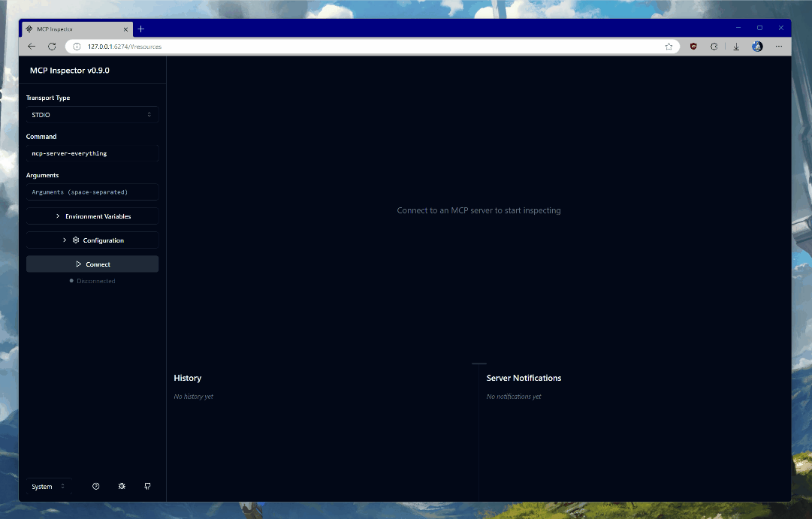Expand the Environment Variables section

92,216
